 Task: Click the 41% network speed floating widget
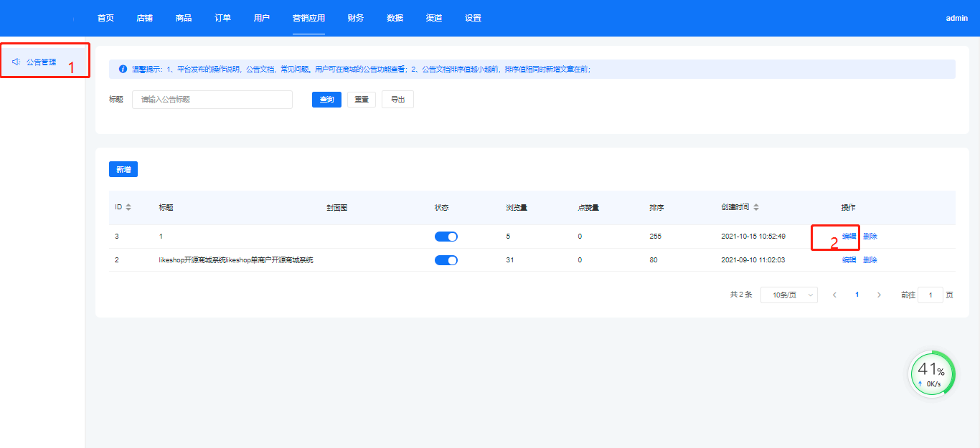coord(932,373)
